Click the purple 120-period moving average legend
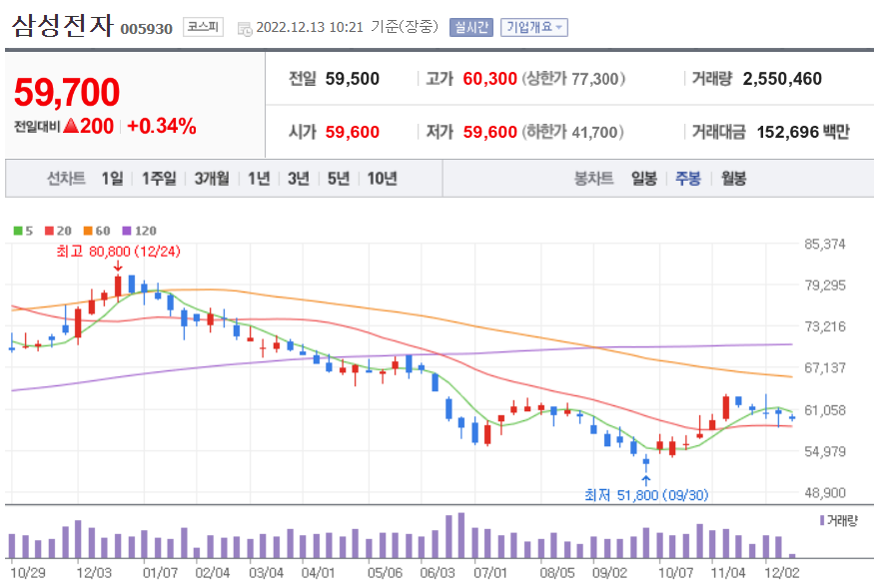This screenshot has width=879, height=588. (139, 231)
